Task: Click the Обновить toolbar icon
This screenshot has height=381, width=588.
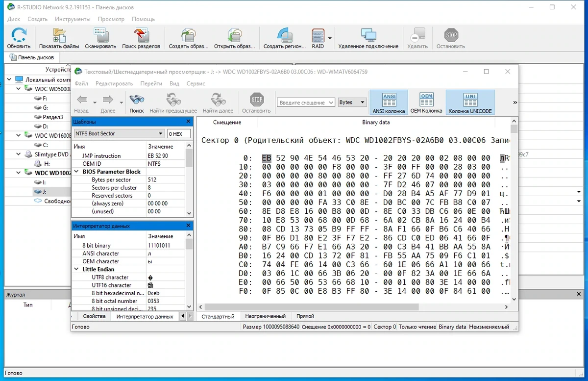Action: click(19, 38)
